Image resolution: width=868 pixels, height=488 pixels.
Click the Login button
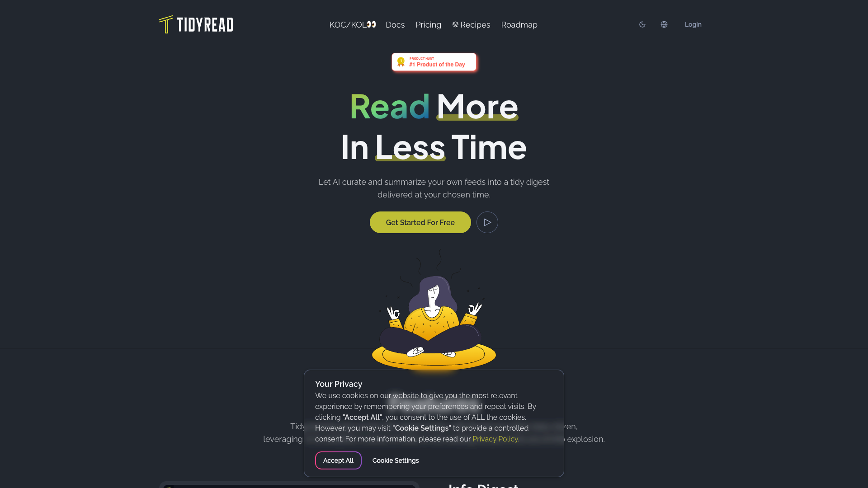coord(693,24)
